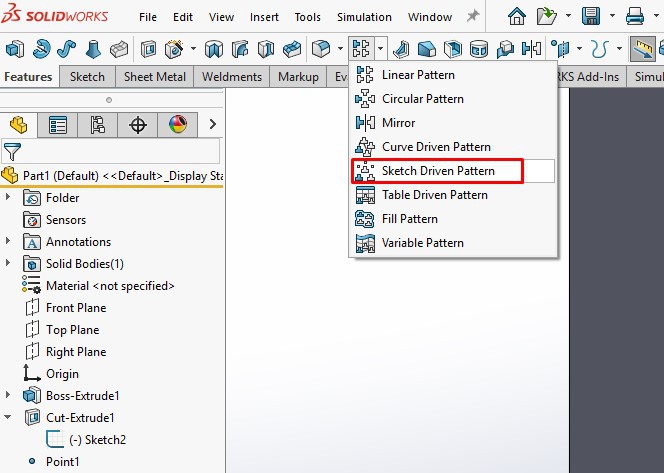664x473 pixels.
Task: Open pattern flyout dropdown arrow
Action: point(380,49)
